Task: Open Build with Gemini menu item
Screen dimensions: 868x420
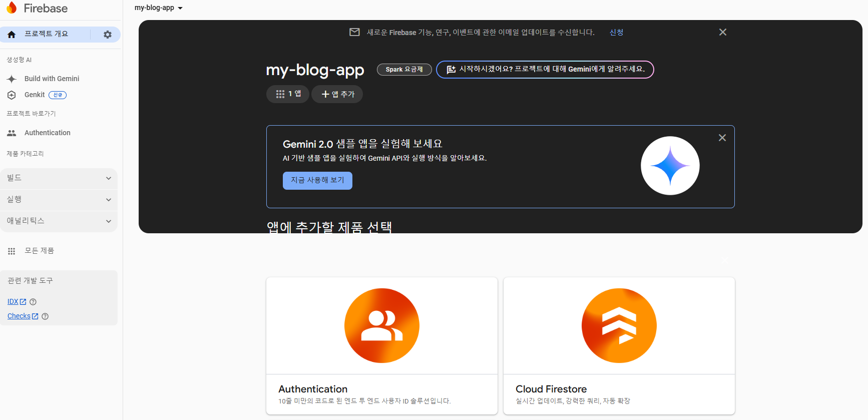Action: [x=52, y=79]
